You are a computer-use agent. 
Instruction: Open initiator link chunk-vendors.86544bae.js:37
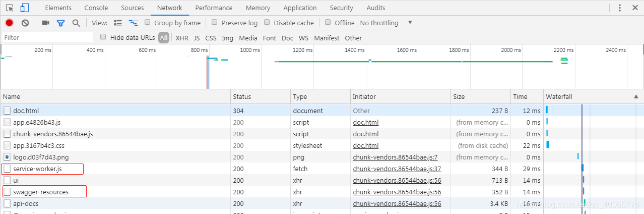coord(397,169)
